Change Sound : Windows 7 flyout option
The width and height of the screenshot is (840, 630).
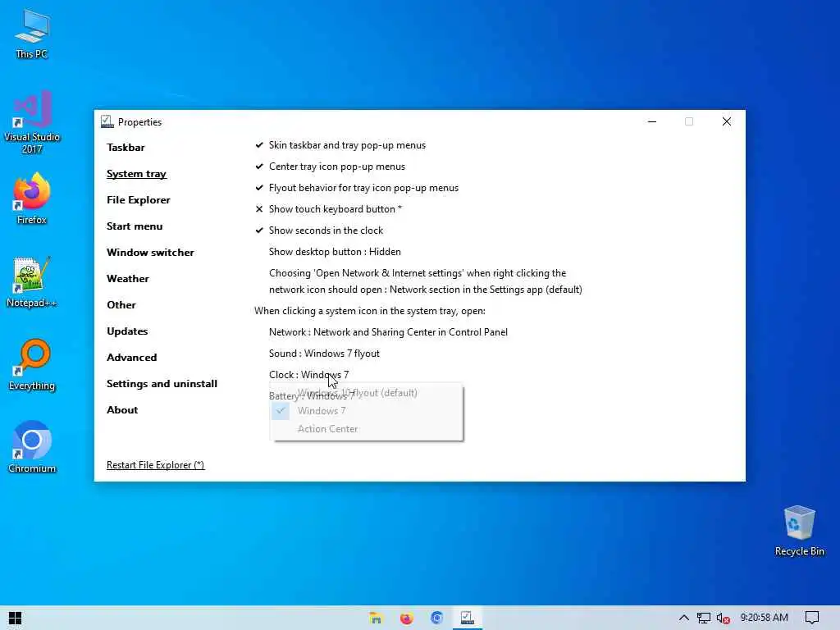[324, 354]
